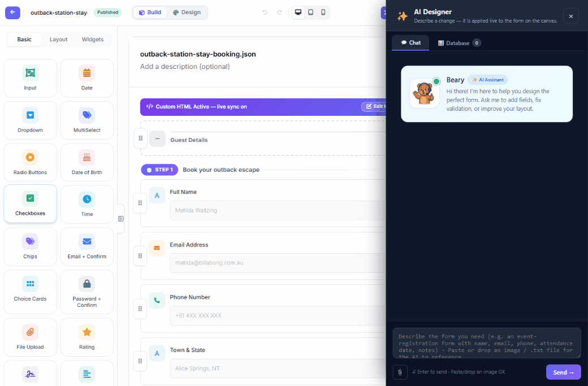The width and height of the screenshot is (588, 386).
Task: Add a Rating element
Action: 87,337
